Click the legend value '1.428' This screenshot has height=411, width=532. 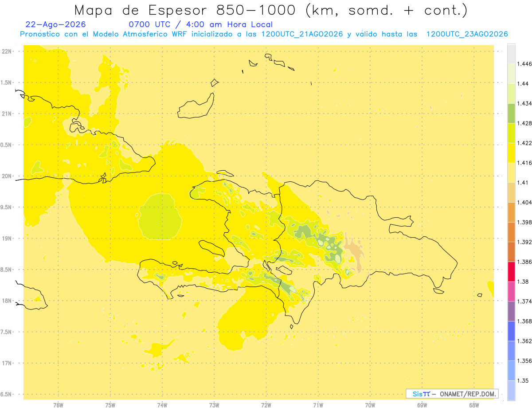click(x=524, y=123)
